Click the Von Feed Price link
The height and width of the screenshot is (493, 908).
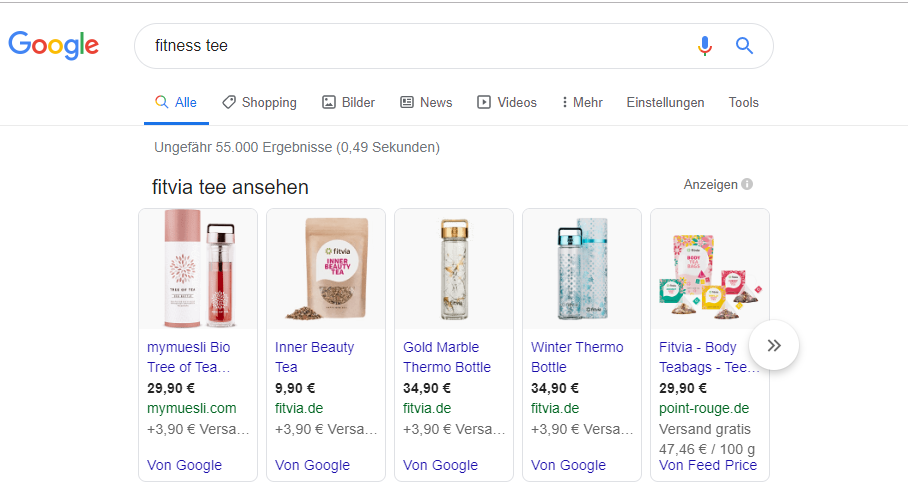[708, 465]
